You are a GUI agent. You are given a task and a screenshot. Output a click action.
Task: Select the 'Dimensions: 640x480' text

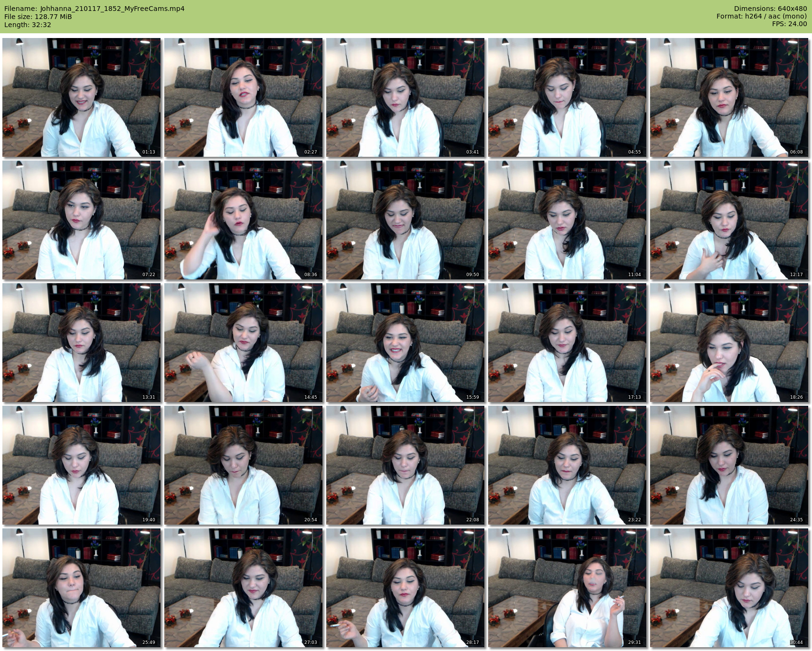click(770, 9)
